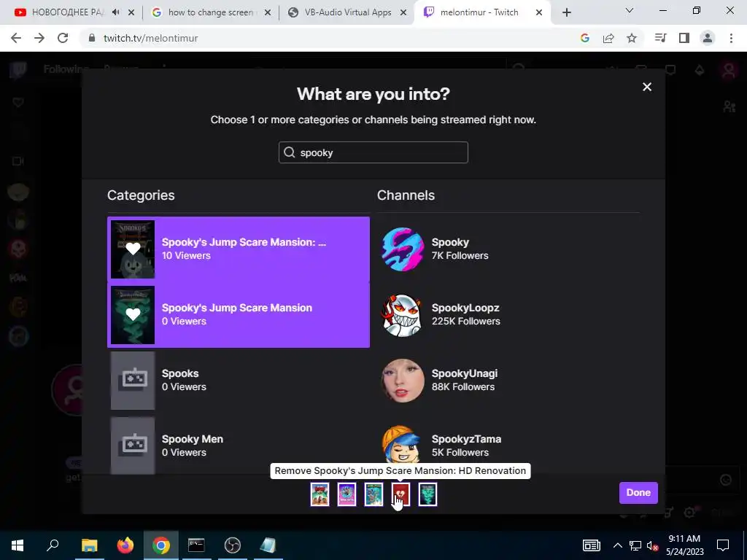Go forward in browser history

39,38
